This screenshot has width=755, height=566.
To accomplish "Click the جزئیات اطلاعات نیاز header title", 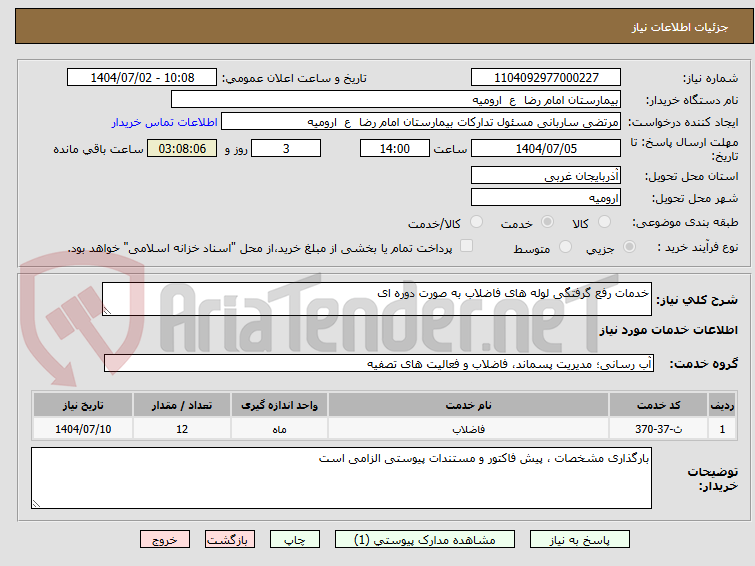I will click(x=680, y=27).
